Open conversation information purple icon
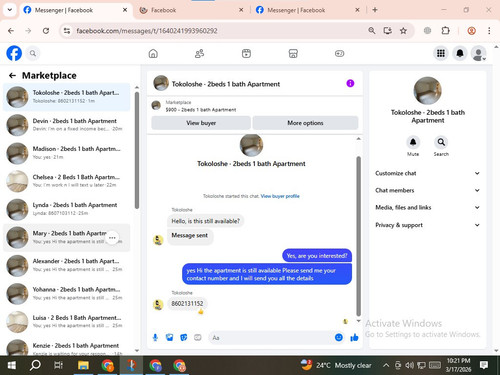Viewport: 500px width, 375px height. (350, 83)
